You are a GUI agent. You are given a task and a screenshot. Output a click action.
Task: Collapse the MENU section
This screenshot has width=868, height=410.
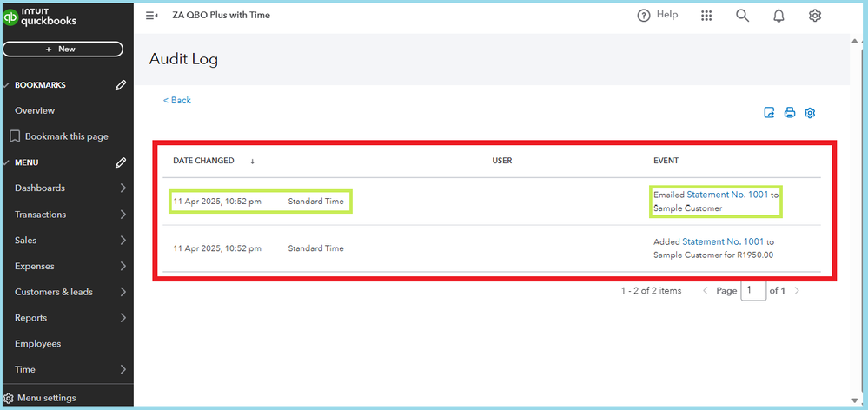pyautogui.click(x=6, y=162)
